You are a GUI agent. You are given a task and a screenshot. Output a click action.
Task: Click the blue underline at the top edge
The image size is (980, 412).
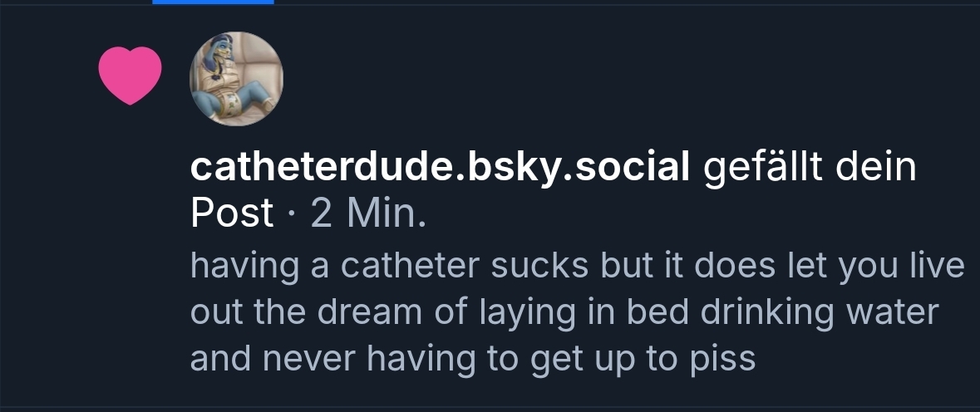click(213, 2)
